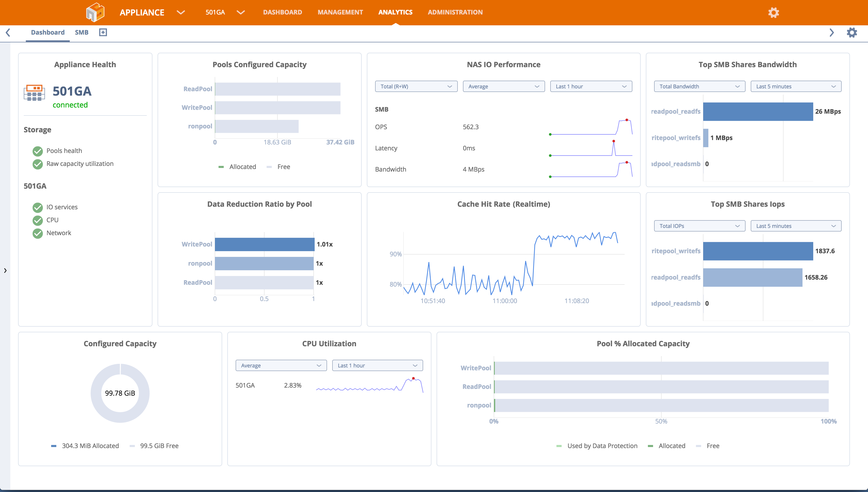Change Top SMB Shares Bandwidth to another metric
The height and width of the screenshot is (492, 868).
click(x=699, y=86)
